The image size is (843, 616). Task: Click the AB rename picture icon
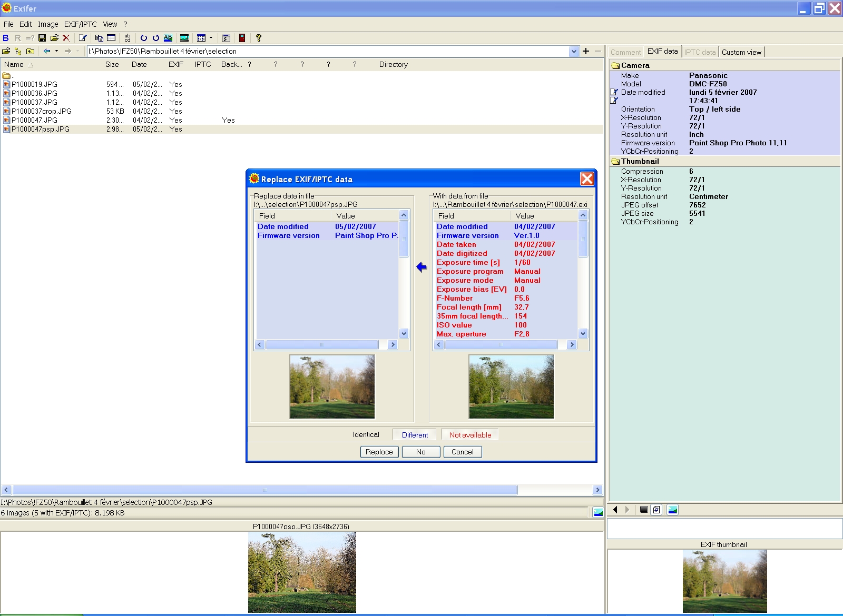(168, 38)
